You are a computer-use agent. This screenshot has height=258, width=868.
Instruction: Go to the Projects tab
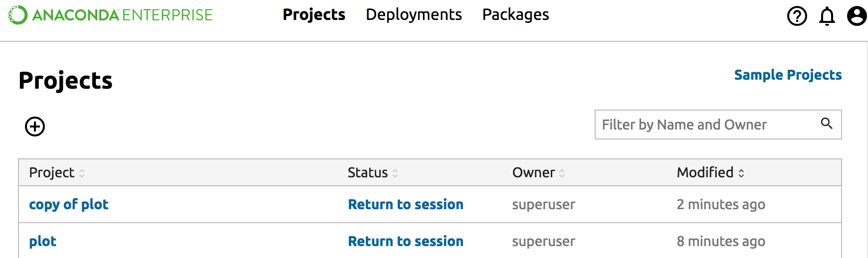pyautogui.click(x=314, y=15)
